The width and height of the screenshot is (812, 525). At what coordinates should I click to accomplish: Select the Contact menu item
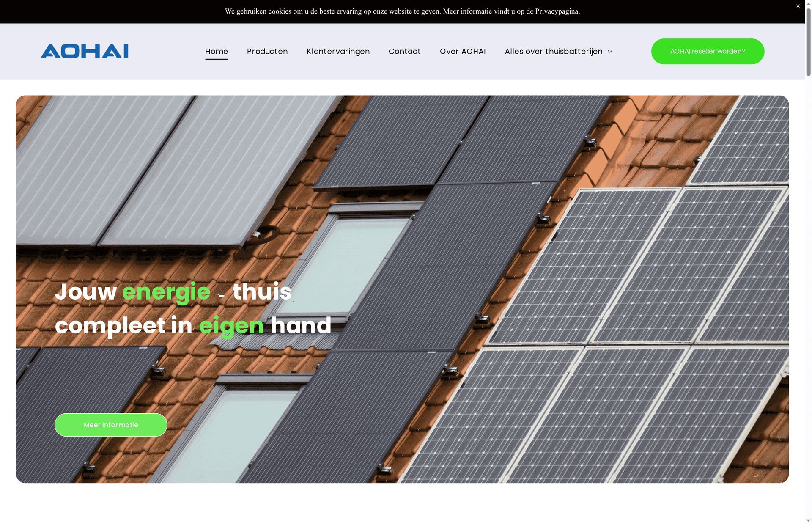tap(405, 51)
